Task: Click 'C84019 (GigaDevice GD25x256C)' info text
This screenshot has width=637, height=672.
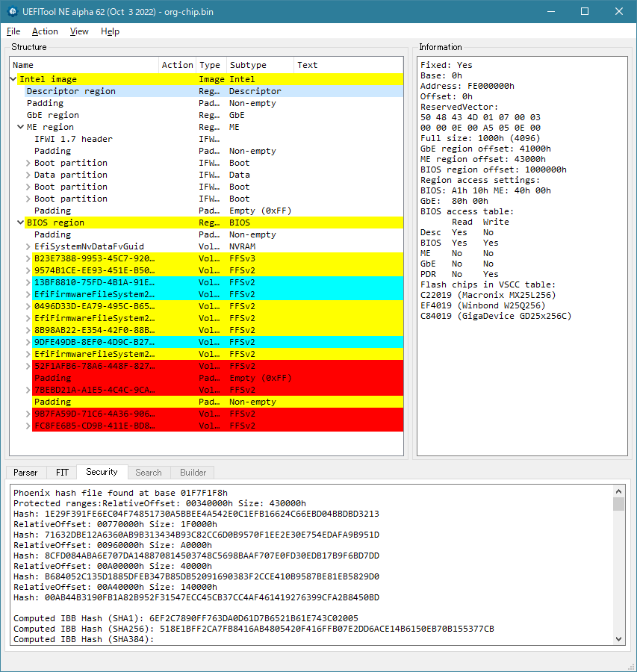Action: [x=496, y=316]
